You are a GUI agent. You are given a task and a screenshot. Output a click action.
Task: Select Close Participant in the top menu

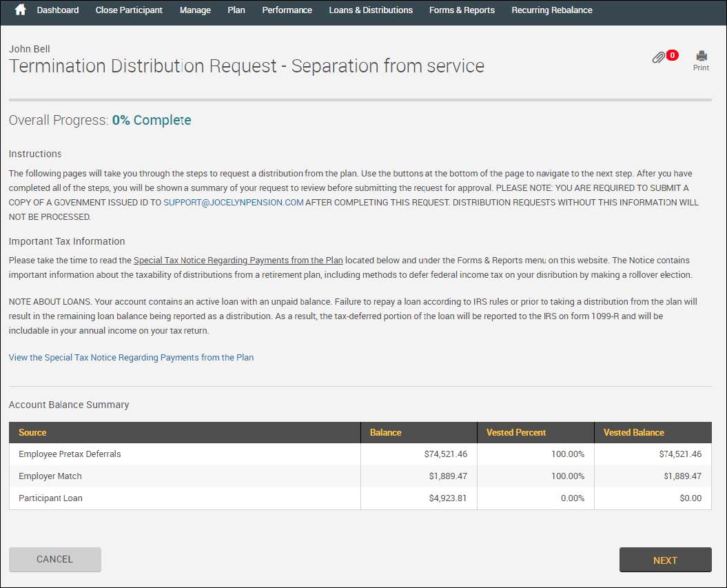129,10
